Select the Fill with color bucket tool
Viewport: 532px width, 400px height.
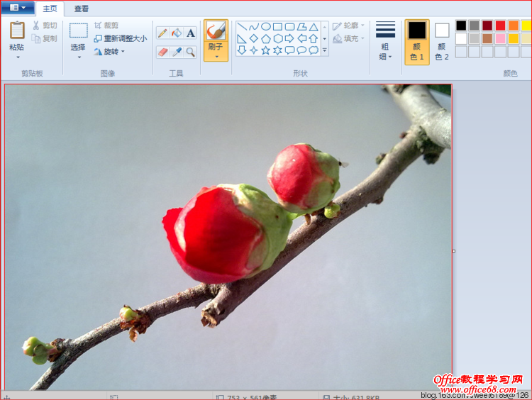pos(177,33)
